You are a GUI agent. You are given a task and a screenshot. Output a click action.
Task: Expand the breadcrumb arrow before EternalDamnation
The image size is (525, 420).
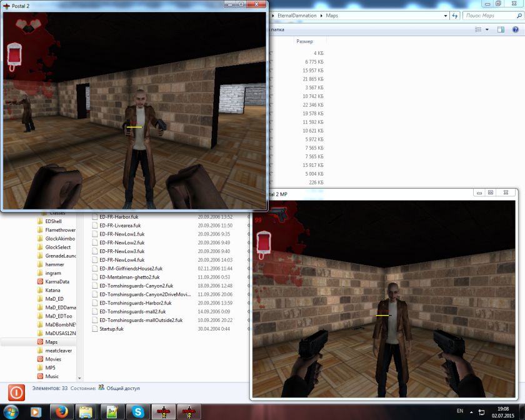click(273, 16)
